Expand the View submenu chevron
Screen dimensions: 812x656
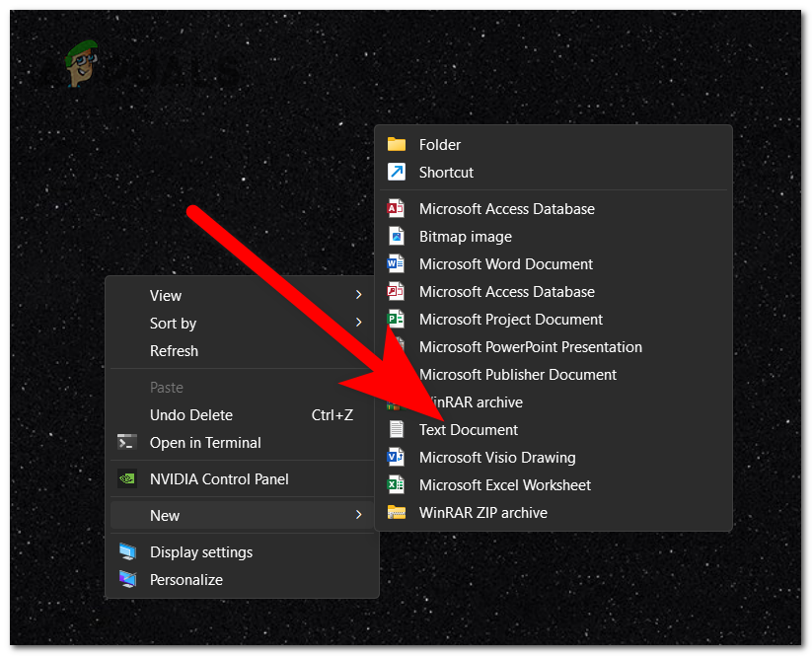pyautogui.click(x=359, y=295)
